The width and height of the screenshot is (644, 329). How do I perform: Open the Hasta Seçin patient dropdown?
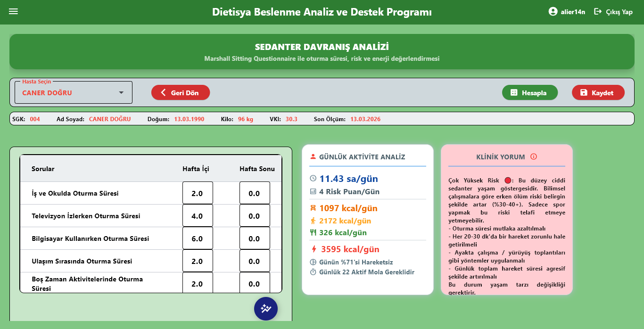point(74,92)
